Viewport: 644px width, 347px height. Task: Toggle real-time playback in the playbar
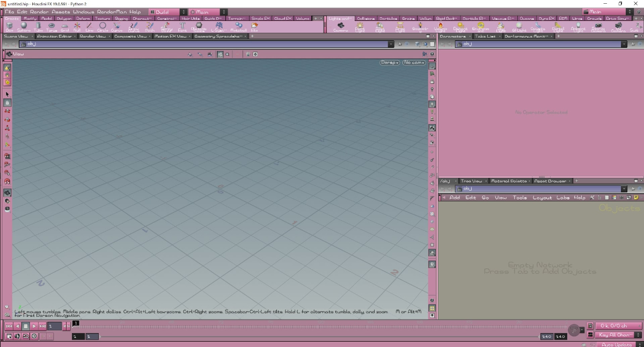[x=34, y=336]
